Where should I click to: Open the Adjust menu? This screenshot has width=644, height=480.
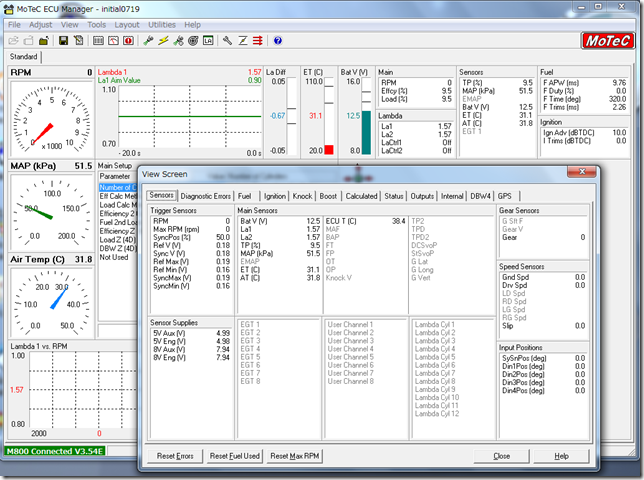tap(40, 25)
